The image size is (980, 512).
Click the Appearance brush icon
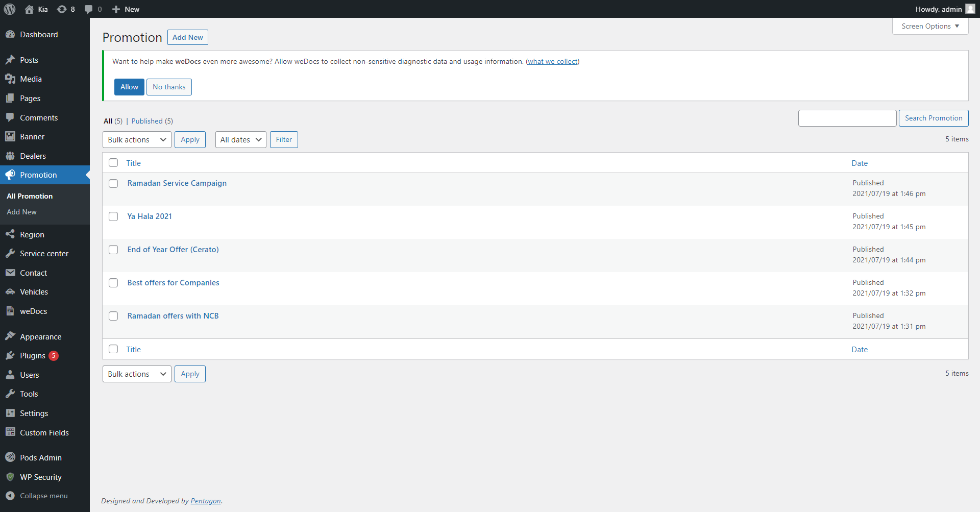click(x=10, y=336)
